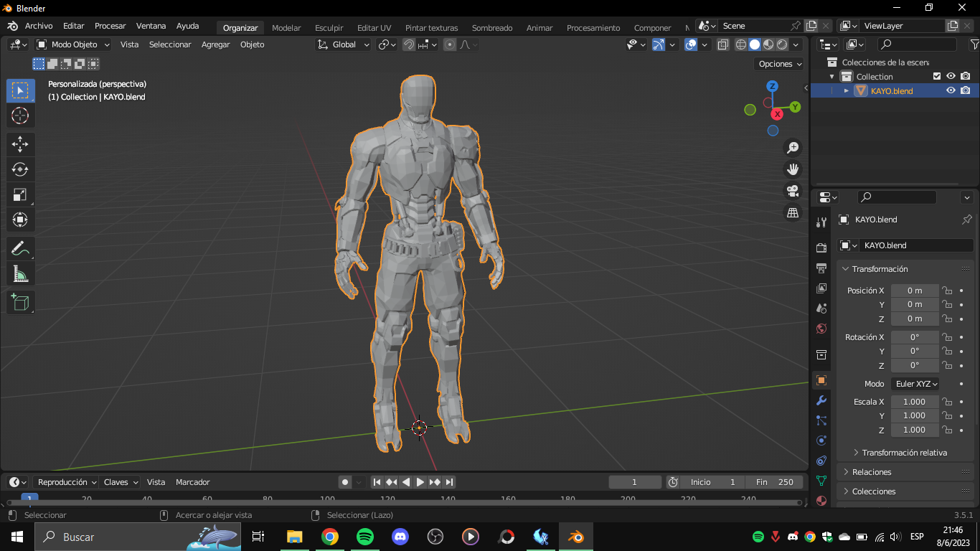
Task: Toggle the Posición X lock
Action: coord(947,291)
